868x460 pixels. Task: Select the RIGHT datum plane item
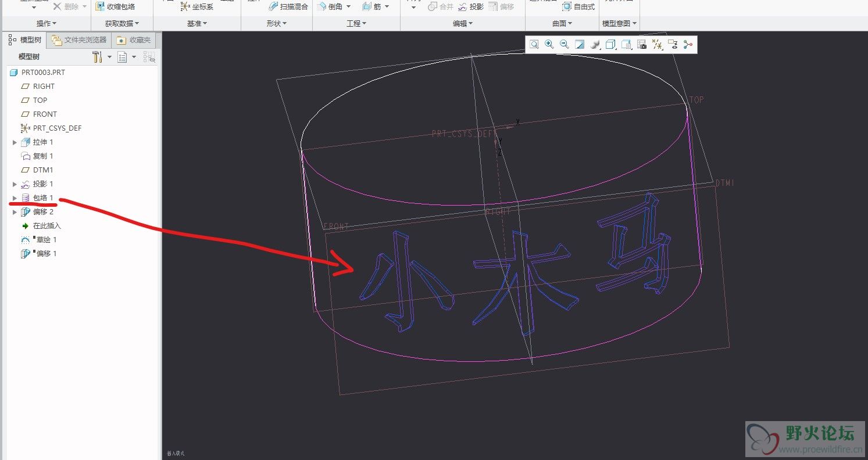(38, 87)
